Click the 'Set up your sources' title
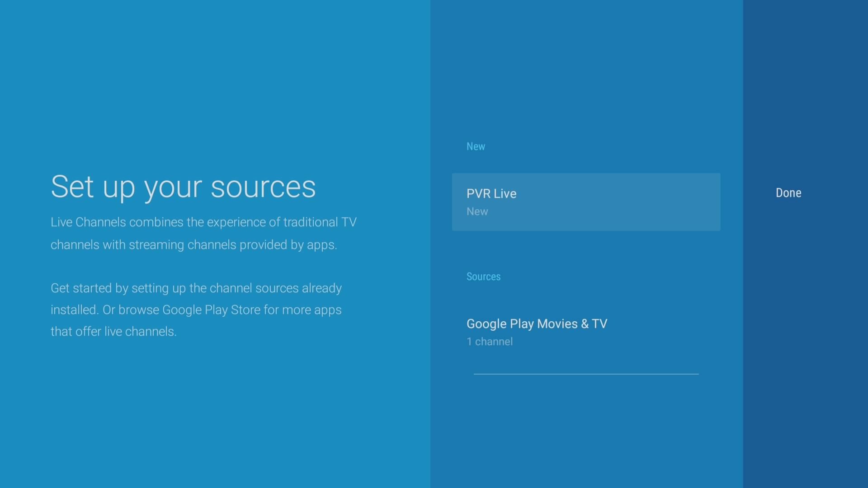The height and width of the screenshot is (488, 868). click(183, 187)
